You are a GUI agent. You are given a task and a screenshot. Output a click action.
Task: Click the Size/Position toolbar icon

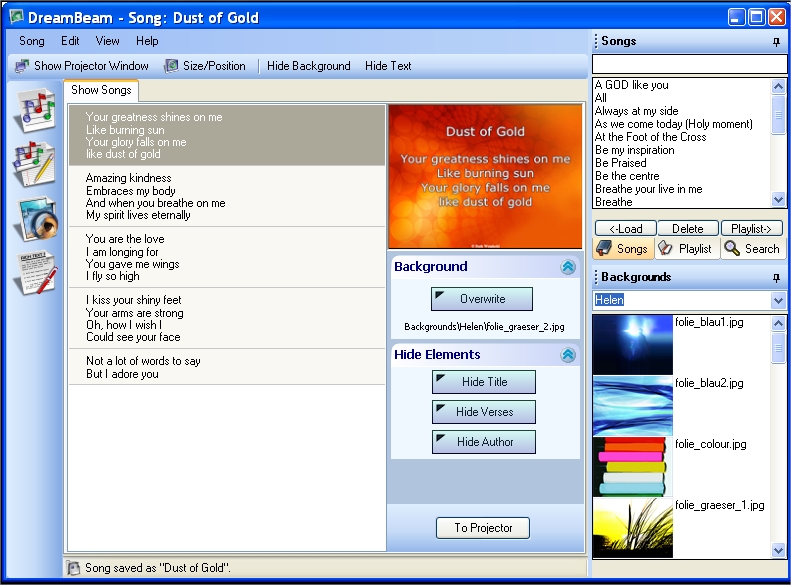[x=172, y=66]
